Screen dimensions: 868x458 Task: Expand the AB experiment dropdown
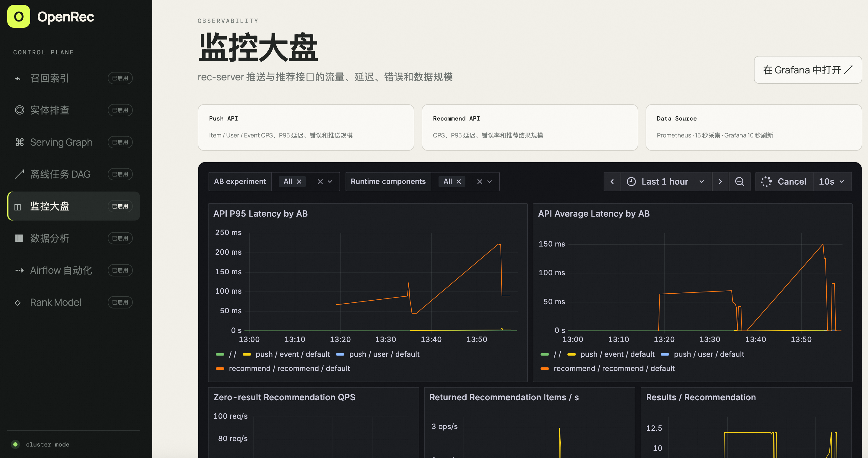coord(330,182)
